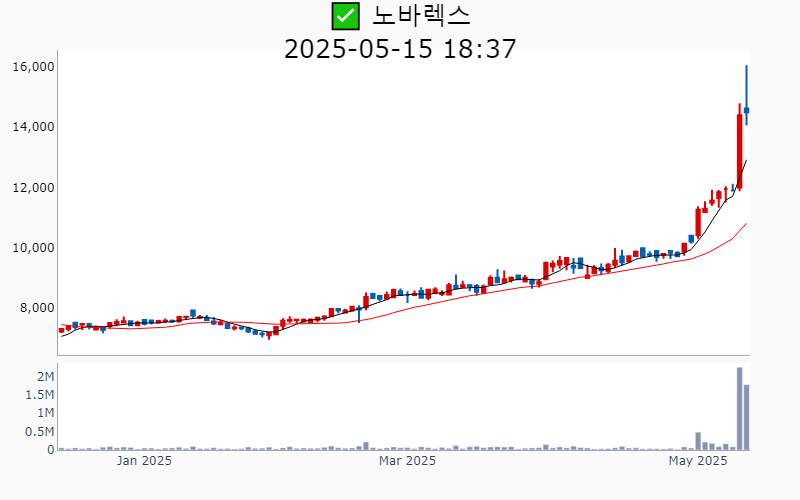800x500 pixels.
Task: Click the timestamp 2025-05-15 18:37
Action: coord(400,49)
